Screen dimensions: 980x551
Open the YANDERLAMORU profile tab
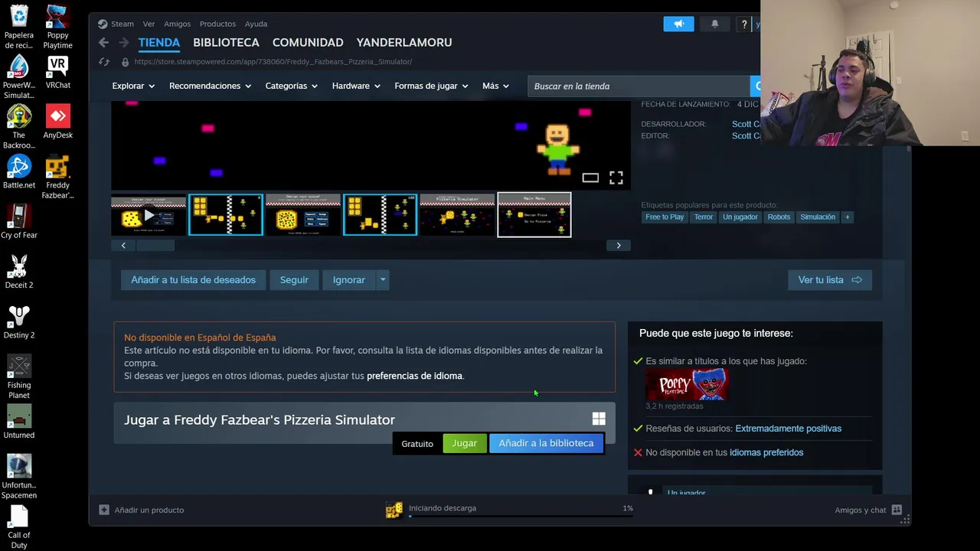404,43
